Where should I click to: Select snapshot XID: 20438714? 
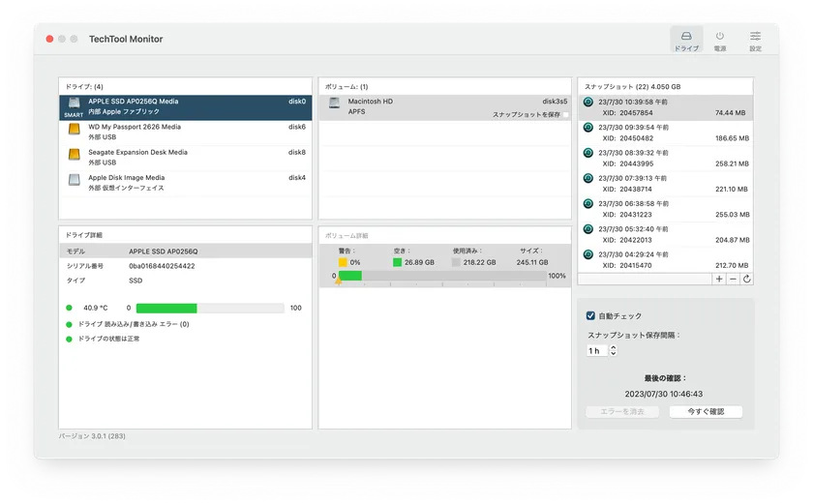665,184
